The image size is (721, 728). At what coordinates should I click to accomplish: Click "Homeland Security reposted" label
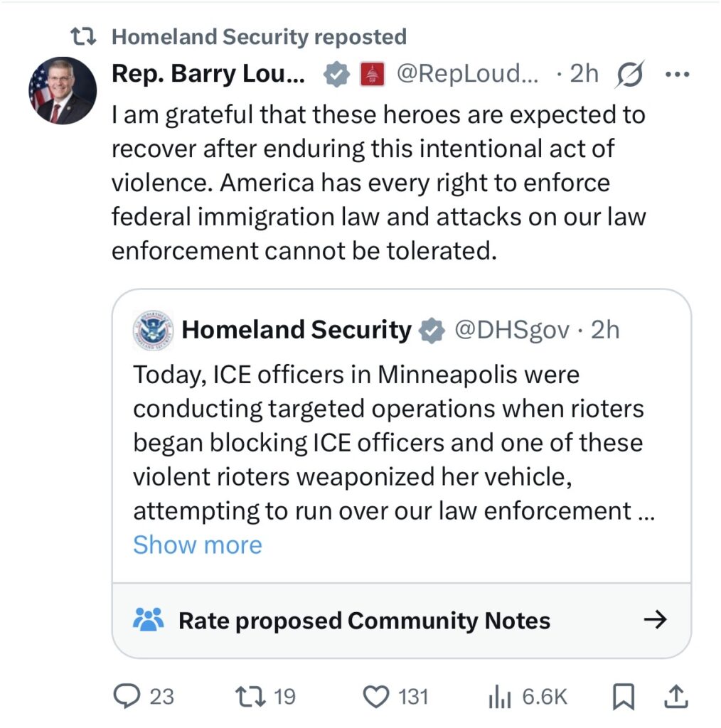259,36
